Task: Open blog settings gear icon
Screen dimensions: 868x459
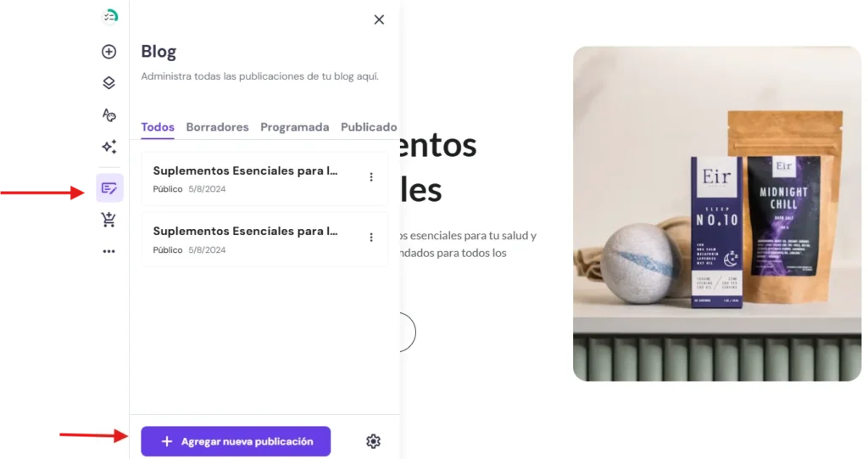Action: click(373, 441)
